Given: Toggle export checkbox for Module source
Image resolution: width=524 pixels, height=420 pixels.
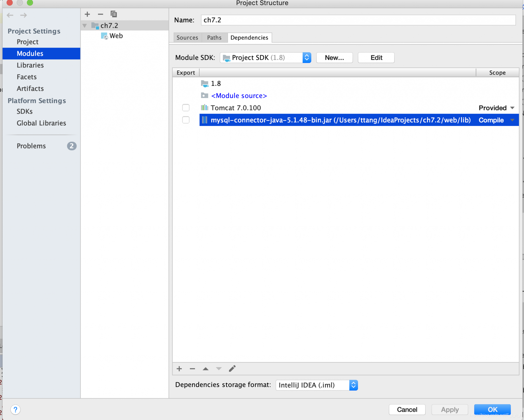Looking at the screenshot, I should point(185,95).
